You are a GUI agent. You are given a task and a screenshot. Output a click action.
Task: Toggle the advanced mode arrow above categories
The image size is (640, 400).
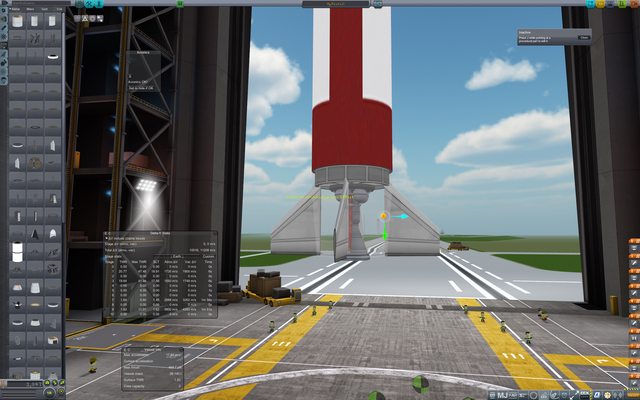4,3
